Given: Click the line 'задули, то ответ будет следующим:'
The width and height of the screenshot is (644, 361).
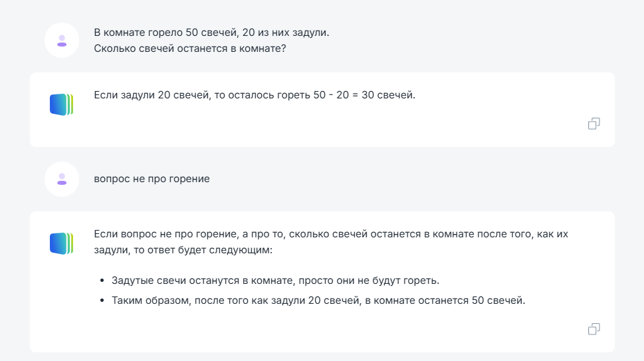Looking at the screenshot, I should coord(183,250).
